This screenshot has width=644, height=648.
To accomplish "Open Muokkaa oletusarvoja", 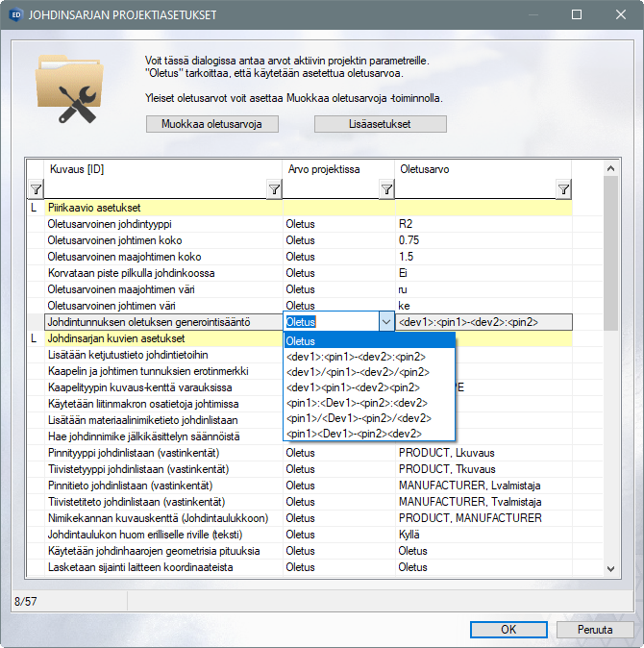I will [x=212, y=124].
